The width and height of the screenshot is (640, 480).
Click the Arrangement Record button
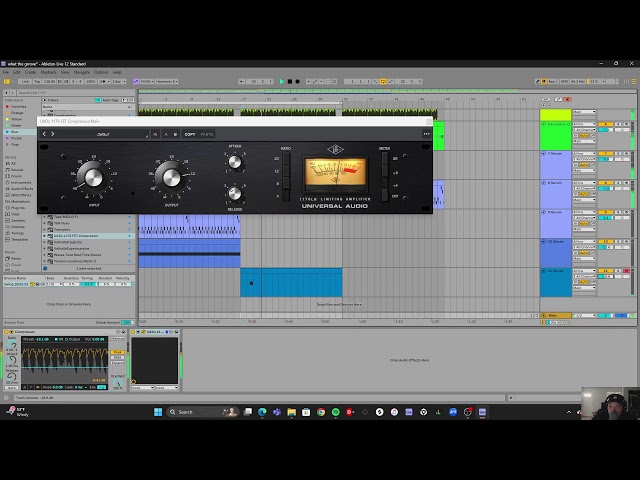click(298, 82)
